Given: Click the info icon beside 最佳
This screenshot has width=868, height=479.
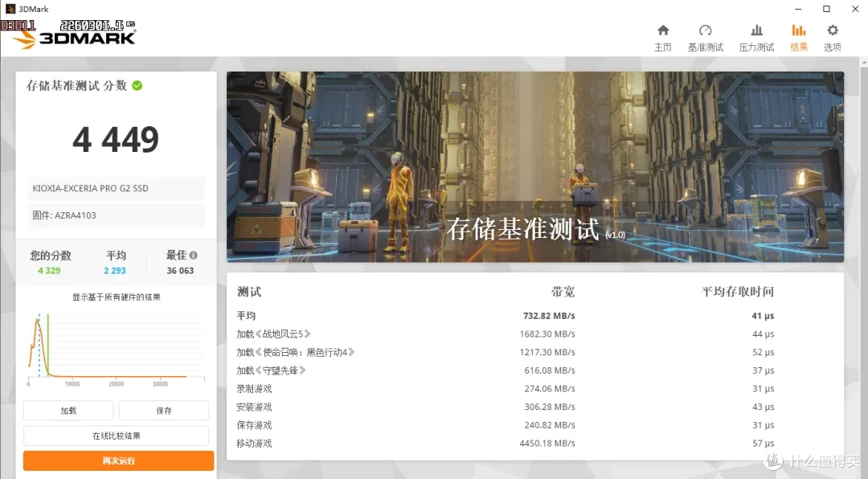Looking at the screenshot, I should [193, 256].
